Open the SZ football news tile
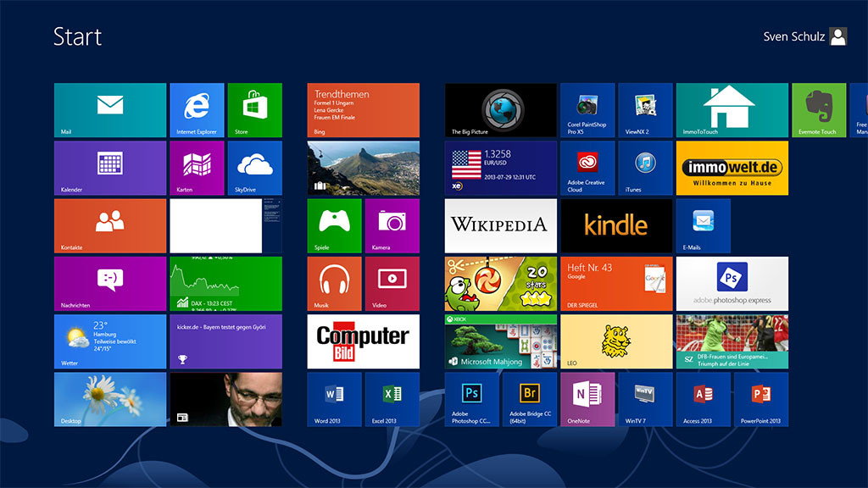Screen dimensions: 868x488 (x=732, y=341)
